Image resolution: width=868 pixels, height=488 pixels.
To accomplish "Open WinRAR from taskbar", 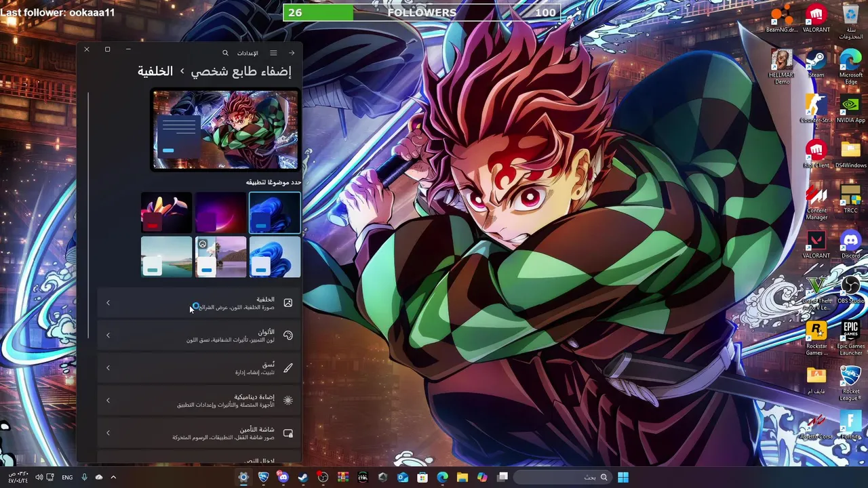I will tap(343, 477).
